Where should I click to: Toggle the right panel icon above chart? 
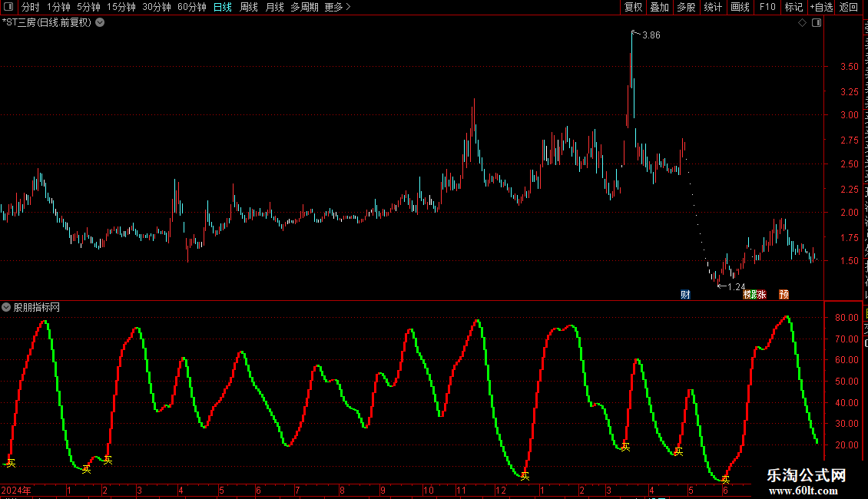[817, 23]
